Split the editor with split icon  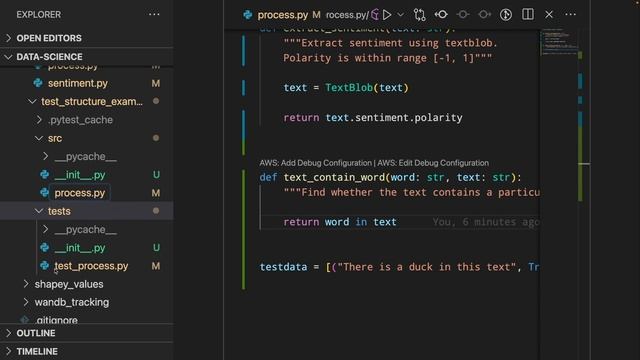tap(527, 14)
